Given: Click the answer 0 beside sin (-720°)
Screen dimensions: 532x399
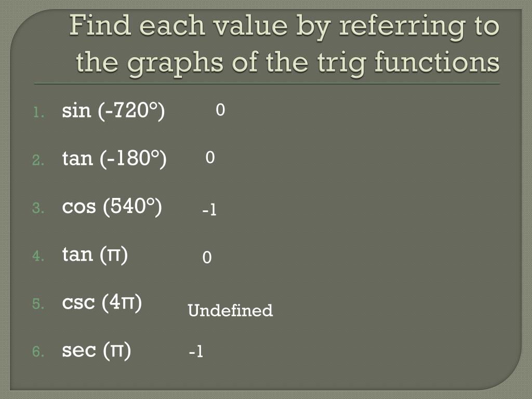Looking at the screenshot, I should point(220,110).
